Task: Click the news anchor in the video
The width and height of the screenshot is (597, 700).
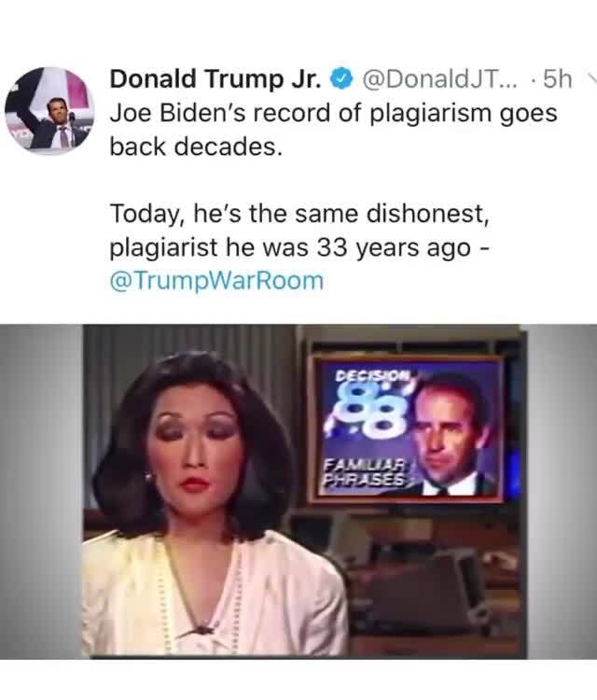Action: click(x=210, y=502)
